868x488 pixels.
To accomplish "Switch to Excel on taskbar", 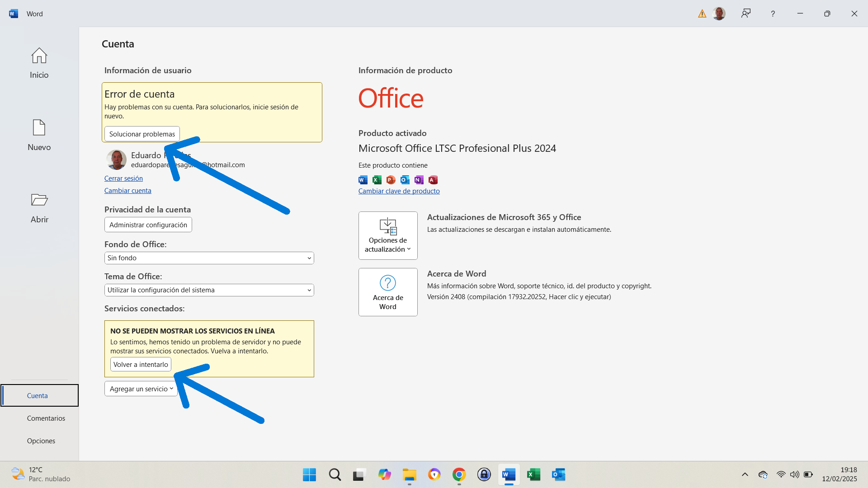I will (534, 474).
